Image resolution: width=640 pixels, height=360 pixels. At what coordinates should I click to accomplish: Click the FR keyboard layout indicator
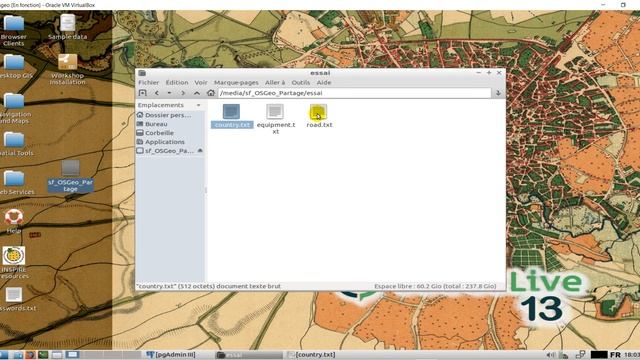pyautogui.click(x=615, y=355)
